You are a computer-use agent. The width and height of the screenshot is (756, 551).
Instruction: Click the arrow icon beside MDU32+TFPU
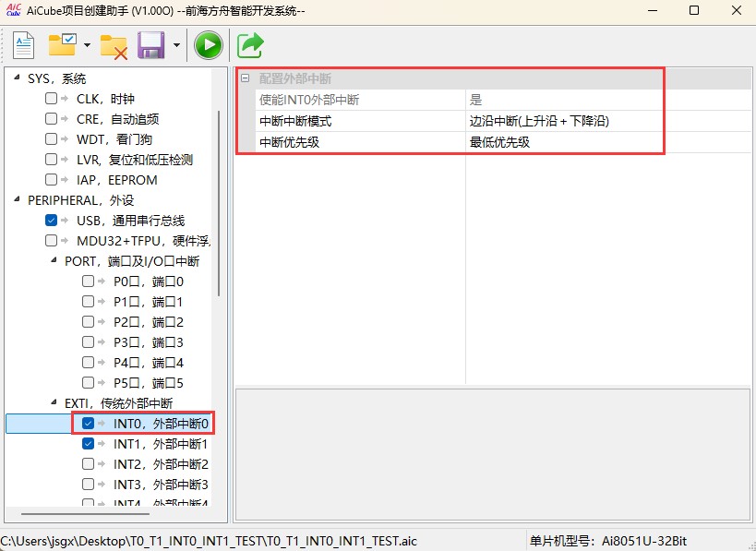[x=65, y=241]
